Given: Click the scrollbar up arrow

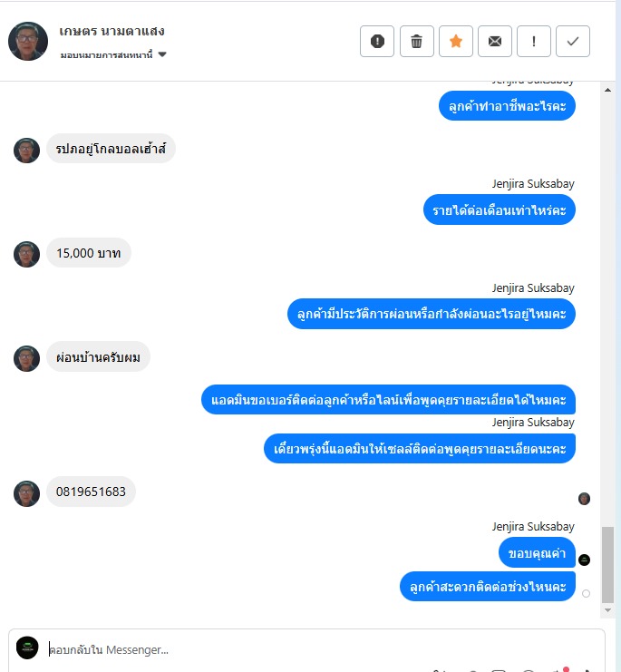Looking at the screenshot, I should point(607,90).
